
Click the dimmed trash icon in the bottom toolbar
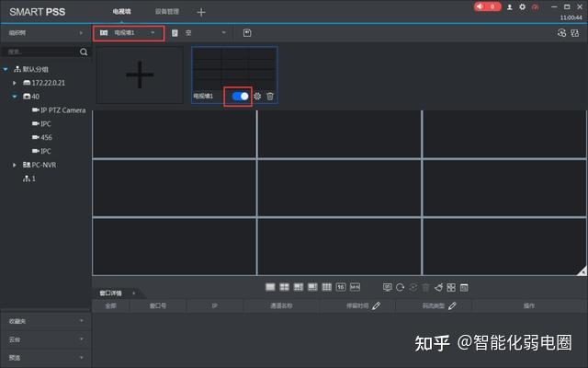coord(425,288)
